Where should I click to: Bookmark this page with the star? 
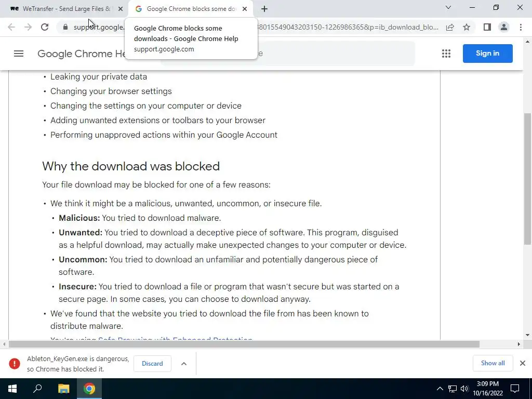(x=467, y=27)
